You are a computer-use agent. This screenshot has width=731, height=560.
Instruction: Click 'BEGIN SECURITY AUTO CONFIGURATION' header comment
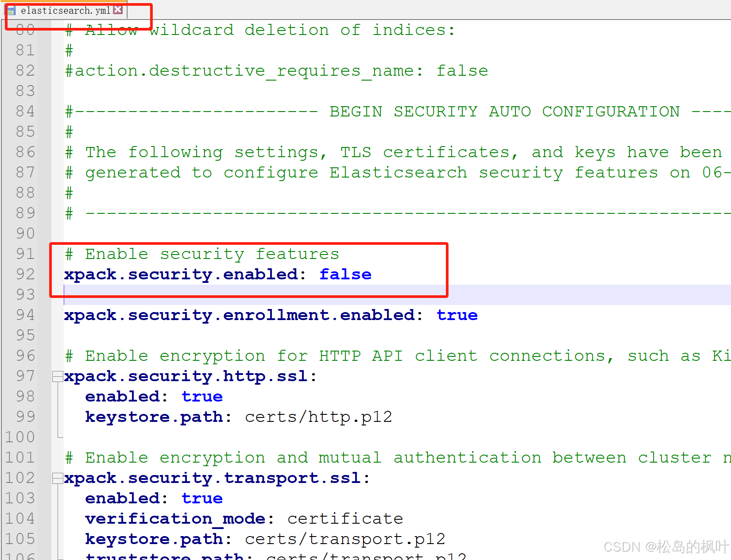pyautogui.click(x=504, y=112)
